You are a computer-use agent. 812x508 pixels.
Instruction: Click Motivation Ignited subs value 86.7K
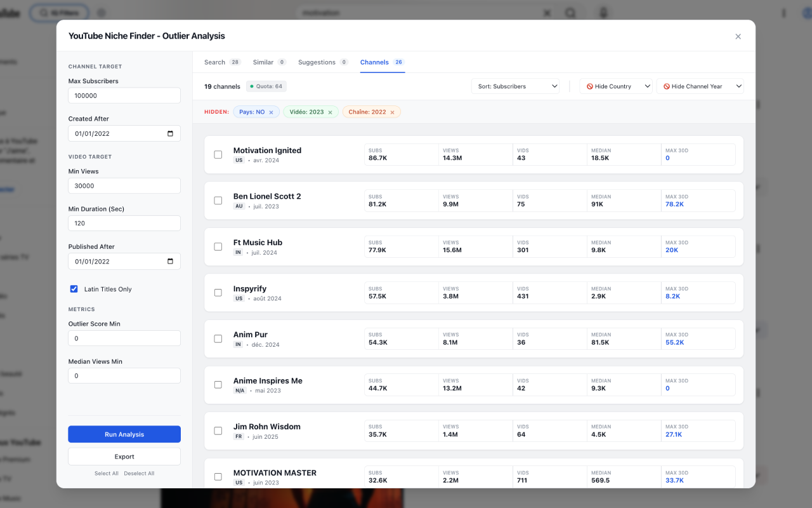377,158
